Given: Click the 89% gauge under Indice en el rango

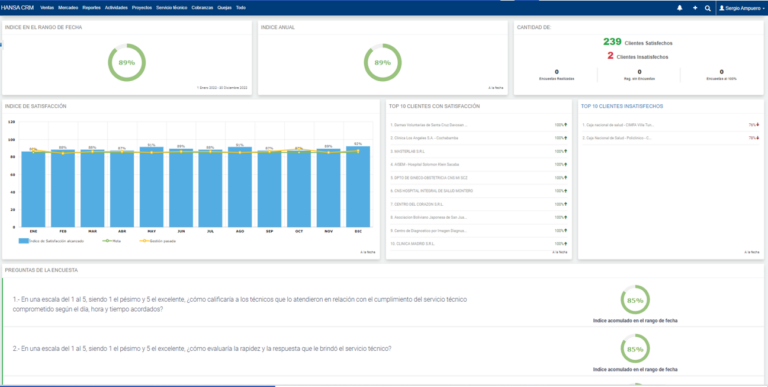Looking at the screenshot, I should pyautogui.click(x=127, y=63).
